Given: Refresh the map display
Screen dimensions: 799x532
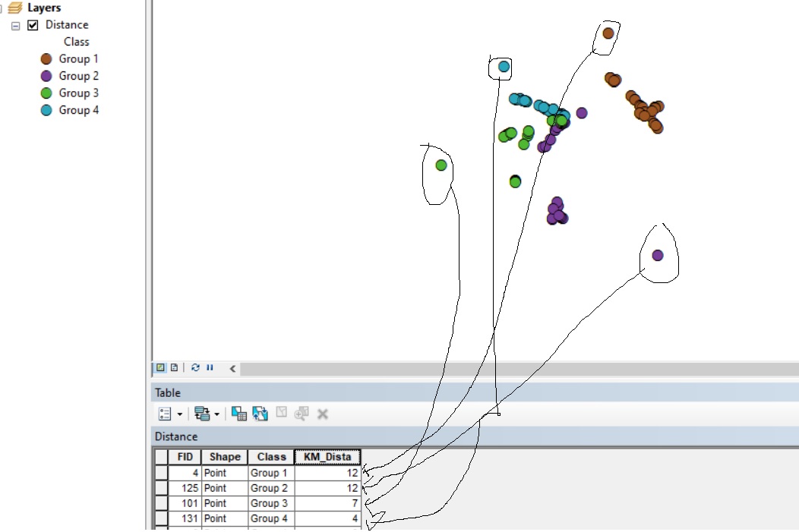Looking at the screenshot, I should pos(195,367).
